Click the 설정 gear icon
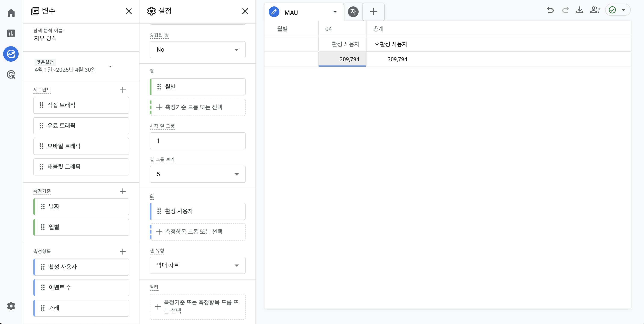Image resolution: width=644 pixels, height=324 pixels. click(151, 11)
